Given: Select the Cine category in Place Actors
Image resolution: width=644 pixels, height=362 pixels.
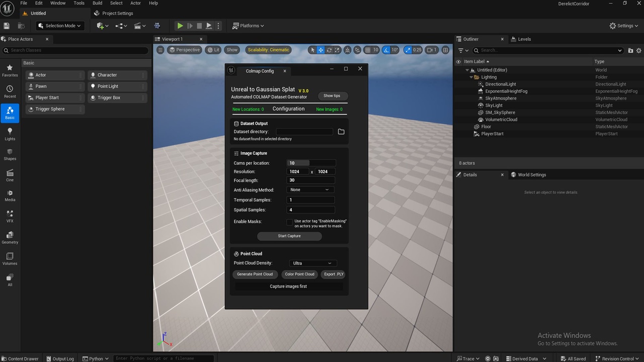Looking at the screenshot, I should pyautogui.click(x=10, y=175).
